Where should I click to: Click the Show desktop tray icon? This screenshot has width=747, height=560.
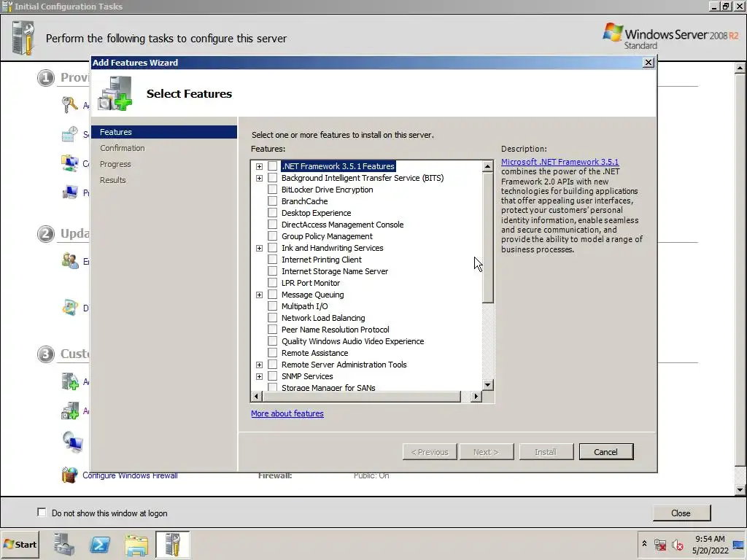[739, 545]
